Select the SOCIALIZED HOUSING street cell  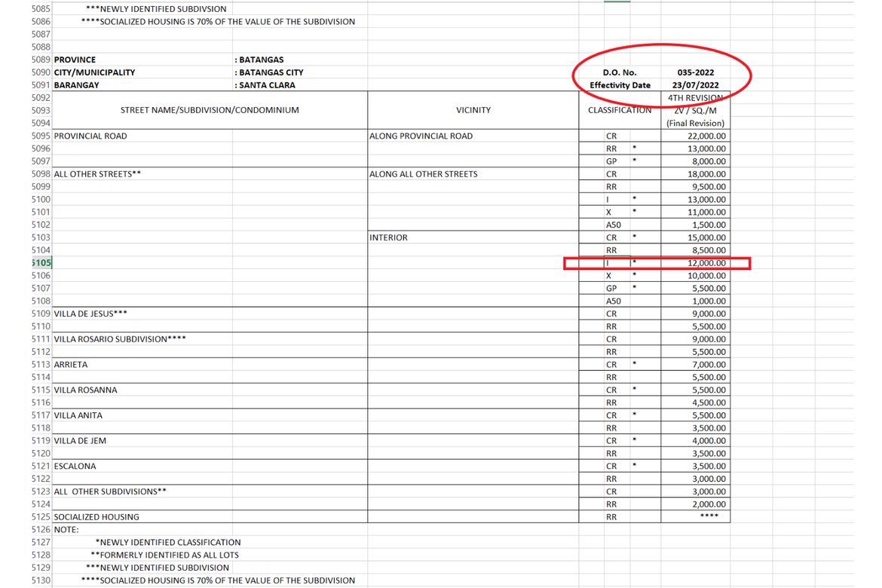coord(96,517)
